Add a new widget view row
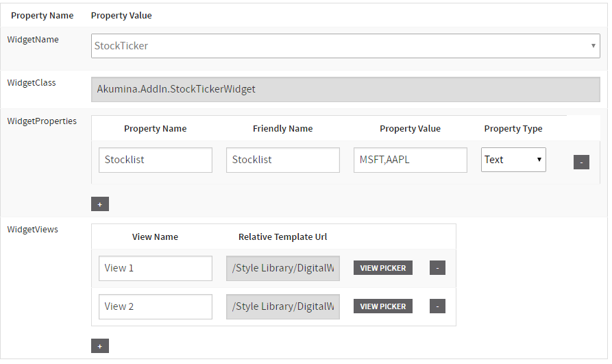The width and height of the screenshot is (612, 364). (99, 346)
